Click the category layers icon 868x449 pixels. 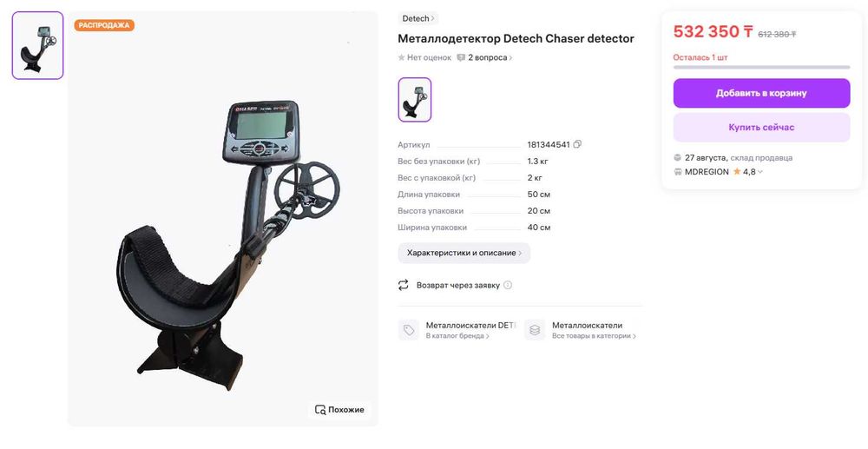pyautogui.click(x=534, y=330)
